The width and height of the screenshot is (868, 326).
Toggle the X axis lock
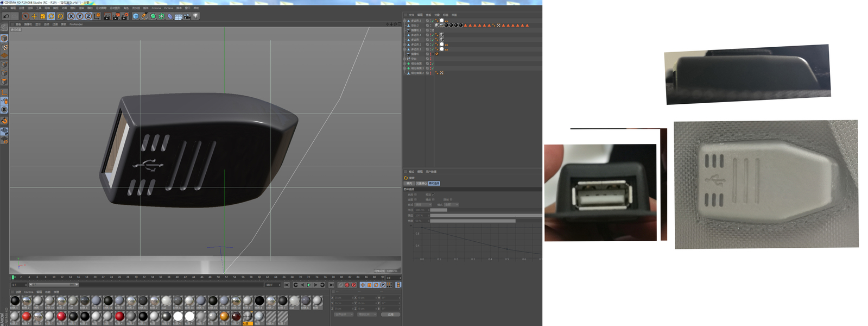(x=71, y=16)
